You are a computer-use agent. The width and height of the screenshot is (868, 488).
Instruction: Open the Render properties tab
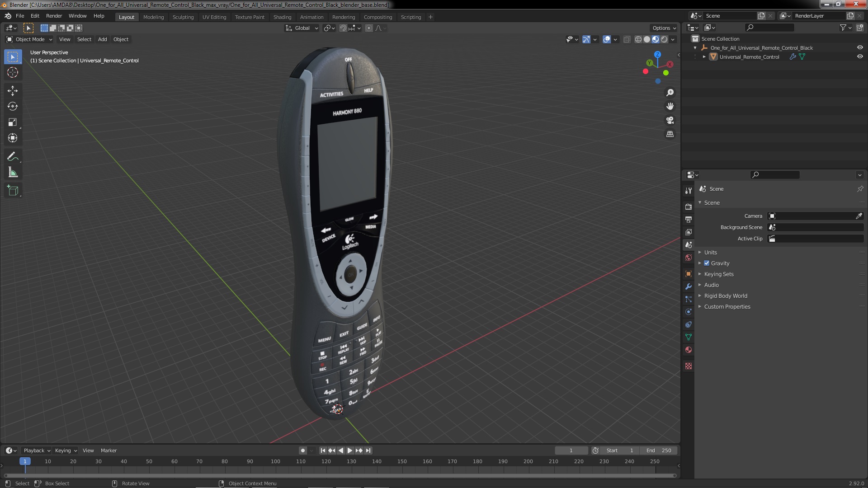click(689, 206)
